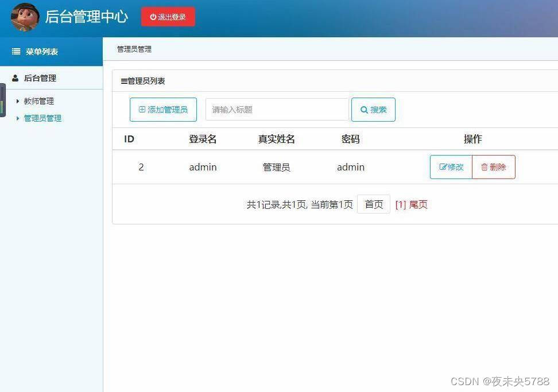The height and width of the screenshot is (392, 558).
Task: Select the 管理员管理 menu item
Action: (42, 118)
